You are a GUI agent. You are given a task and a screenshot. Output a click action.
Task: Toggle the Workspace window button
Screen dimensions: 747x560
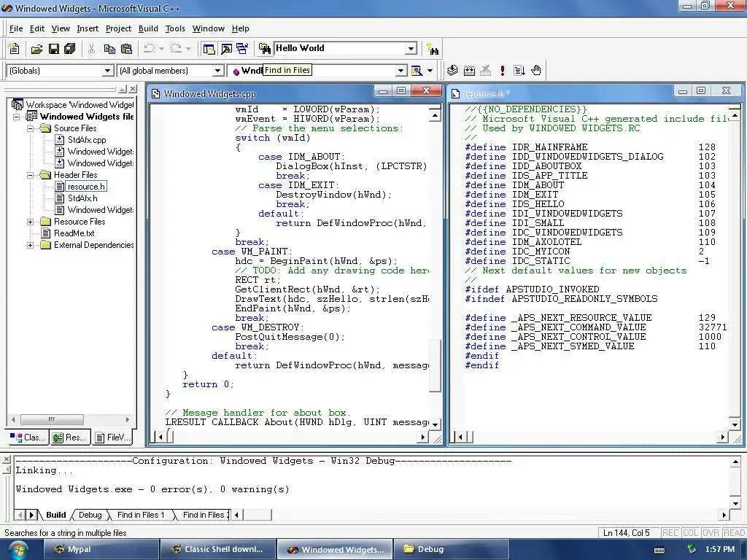click(209, 49)
